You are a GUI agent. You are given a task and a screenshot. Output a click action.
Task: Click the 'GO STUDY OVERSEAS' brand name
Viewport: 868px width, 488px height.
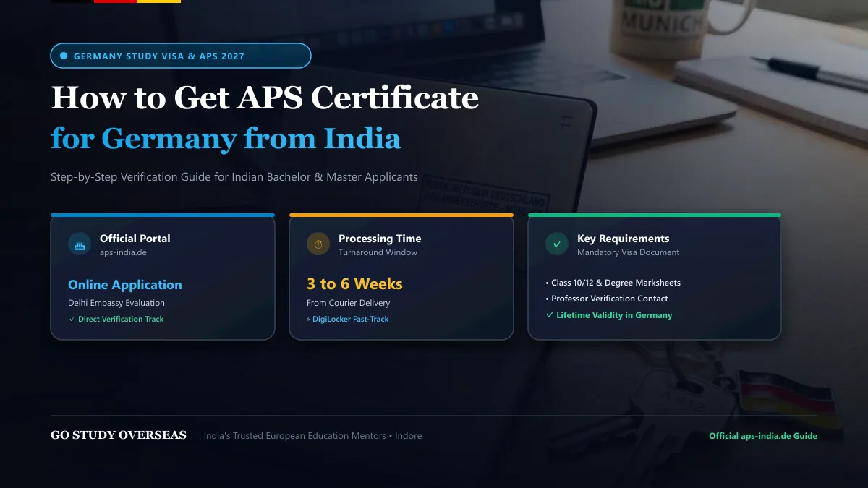tap(119, 435)
